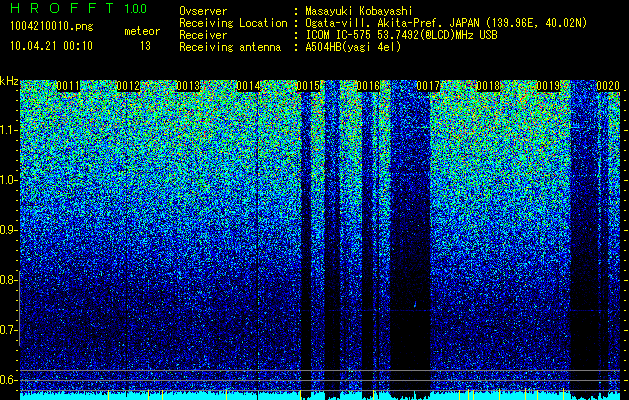Image resolution: width=629 pixels, height=400 pixels.
Task: Click the 1.0 kHz axis label
Action: click(x=7, y=180)
